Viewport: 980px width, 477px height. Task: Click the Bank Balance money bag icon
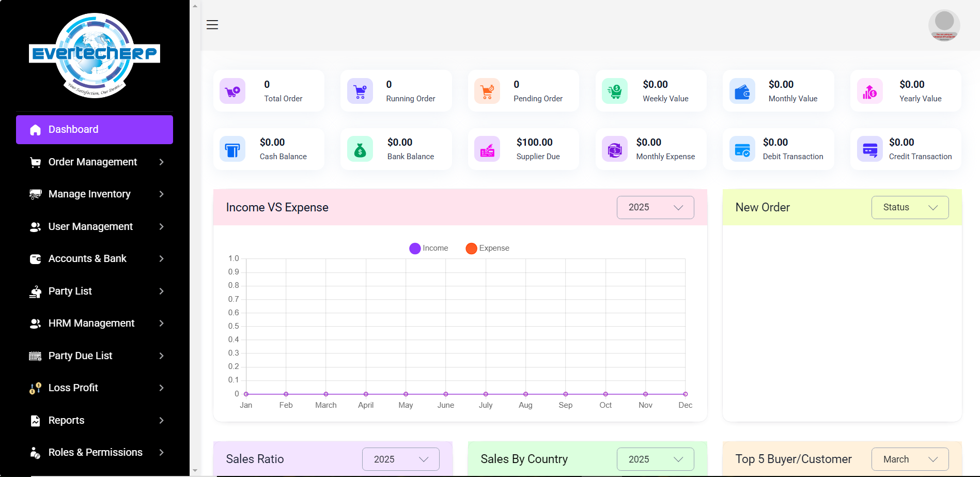click(x=360, y=149)
